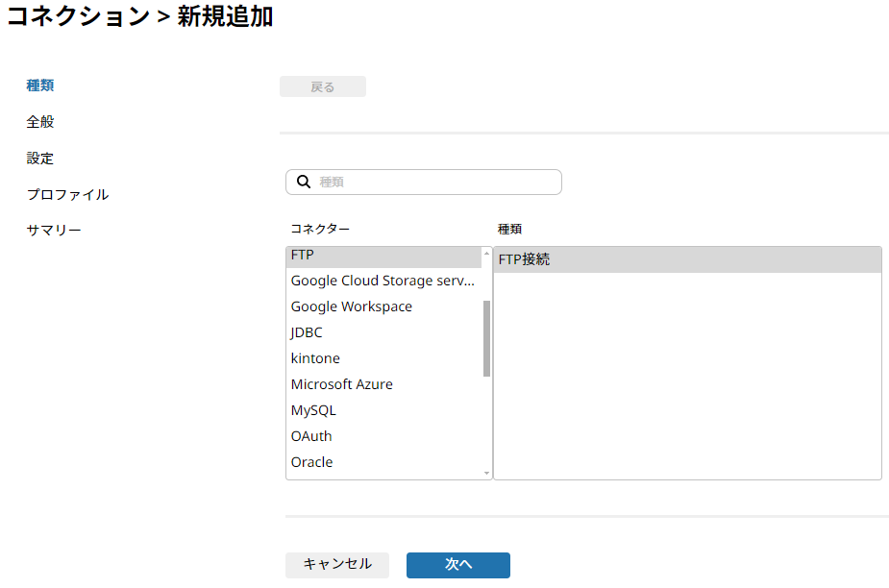This screenshot has width=889, height=588.
Task: Click the 種類 search input field
Action: 424,182
